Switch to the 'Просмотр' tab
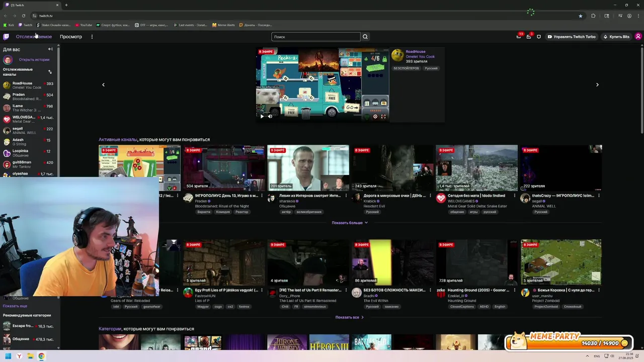The image size is (644, 362). point(71,37)
